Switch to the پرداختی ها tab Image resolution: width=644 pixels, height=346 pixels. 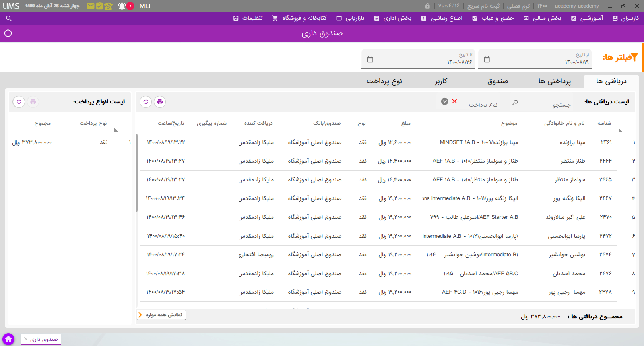[555, 81]
